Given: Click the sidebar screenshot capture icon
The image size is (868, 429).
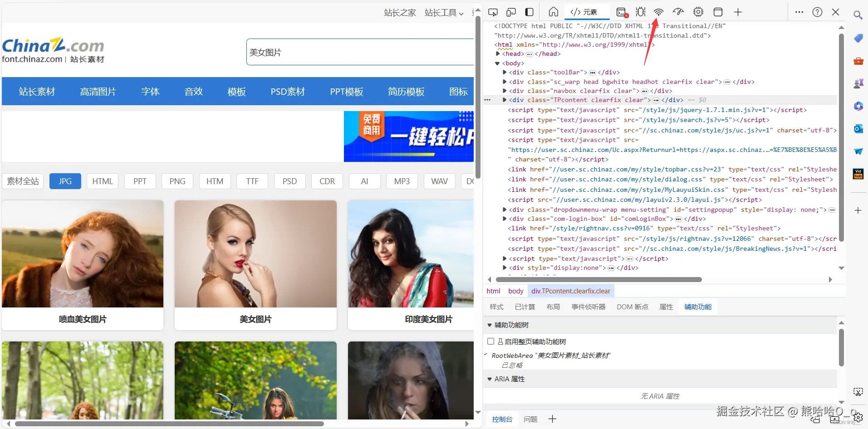Looking at the screenshot, I should pos(858,392).
